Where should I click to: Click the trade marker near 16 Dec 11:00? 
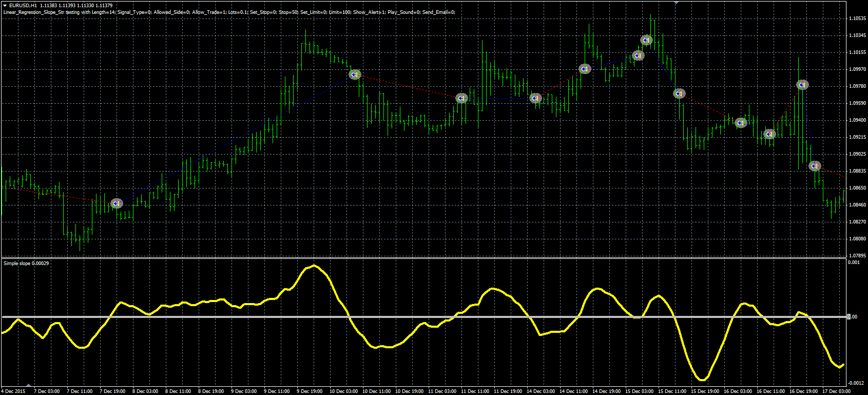[x=769, y=134]
